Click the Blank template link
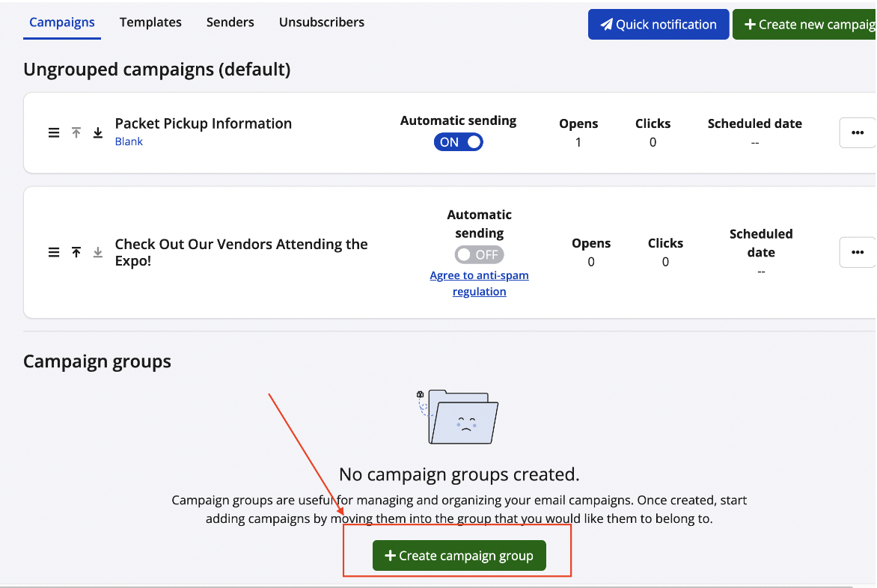The width and height of the screenshot is (877, 588). [129, 141]
